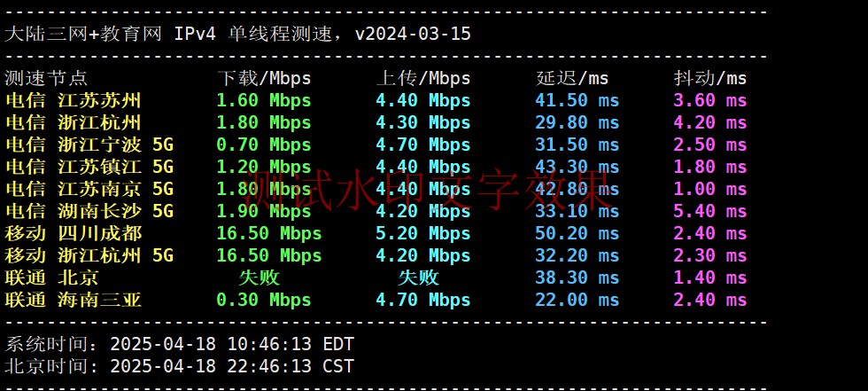Click cyan 失败 under upload for 联通 北京
868x391 pixels.
coord(418,278)
